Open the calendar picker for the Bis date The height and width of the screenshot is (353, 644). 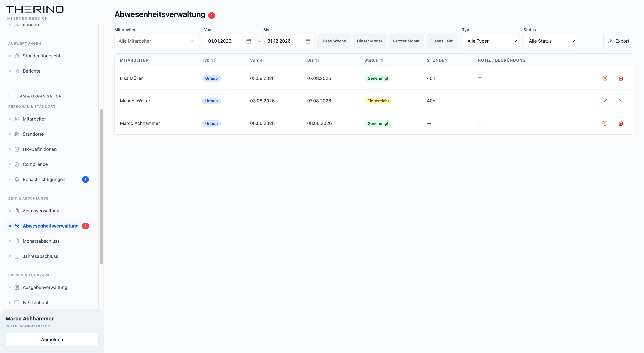pyautogui.click(x=308, y=41)
